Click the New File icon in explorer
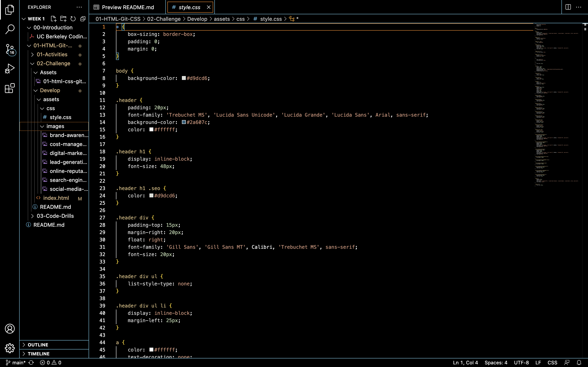 click(53, 19)
